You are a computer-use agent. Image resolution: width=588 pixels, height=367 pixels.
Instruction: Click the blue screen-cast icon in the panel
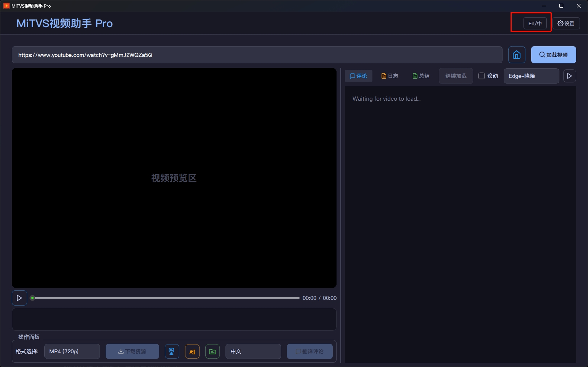pyautogui.click(x=172, y=351)
